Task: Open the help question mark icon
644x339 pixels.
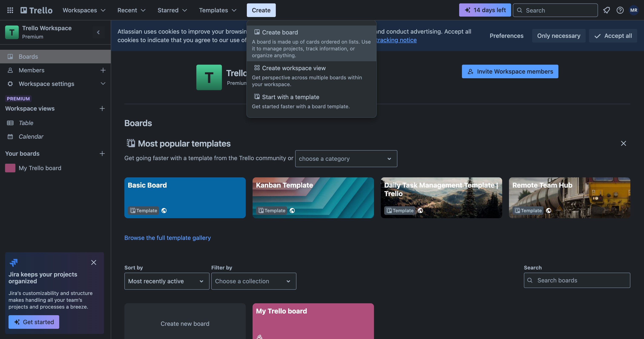Action: click(x=620, y=10)
